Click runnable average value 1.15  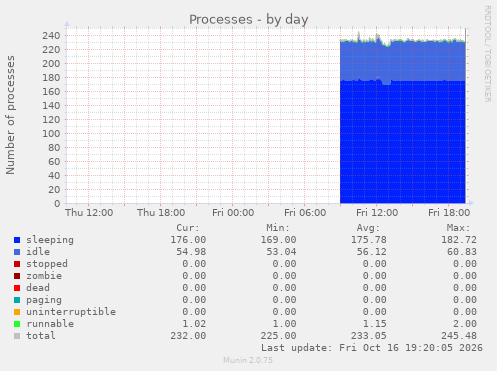coord(375,324)
